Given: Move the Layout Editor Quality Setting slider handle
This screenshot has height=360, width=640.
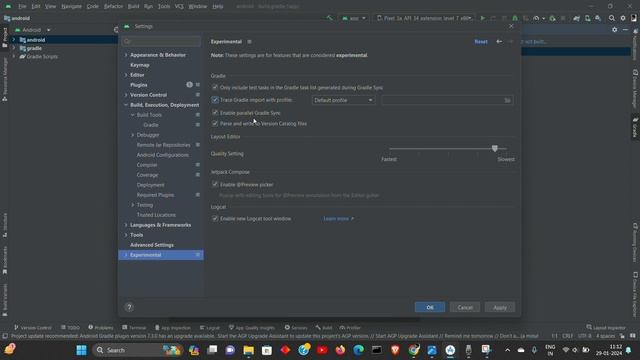Looking at the screenshot, I should click(495, 149).
